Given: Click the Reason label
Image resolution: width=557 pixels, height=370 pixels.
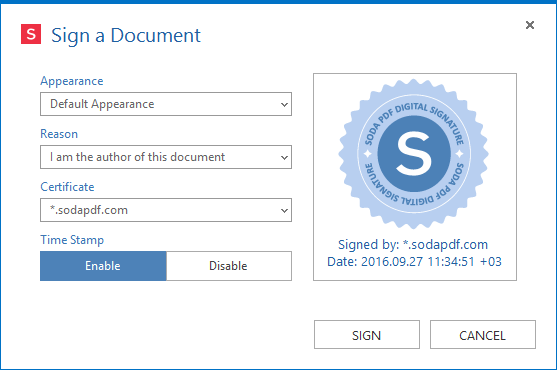Looking at the screenshot, I should [x=59, y=134].
